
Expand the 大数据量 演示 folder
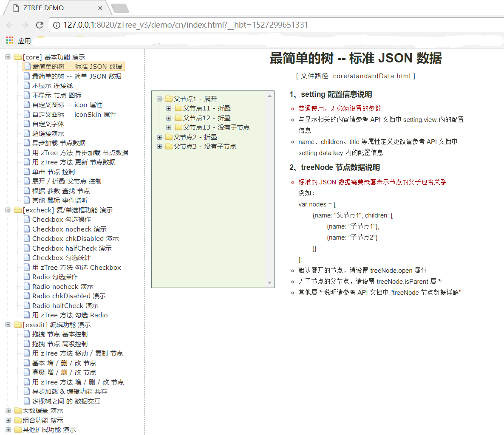[x=8, y=411]
